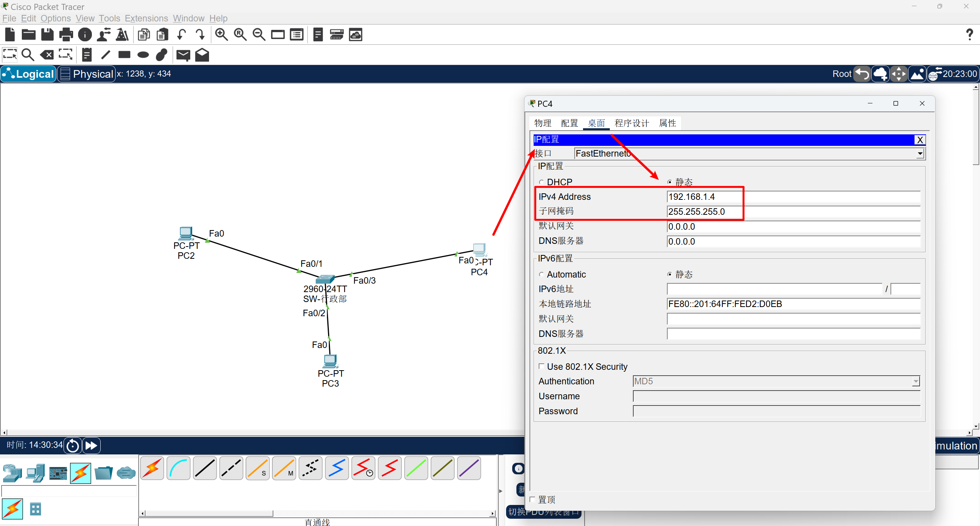This screenshot has height=526, width=980.
Task: Switch to Logical workspace view
Action: tap(29, 74)
